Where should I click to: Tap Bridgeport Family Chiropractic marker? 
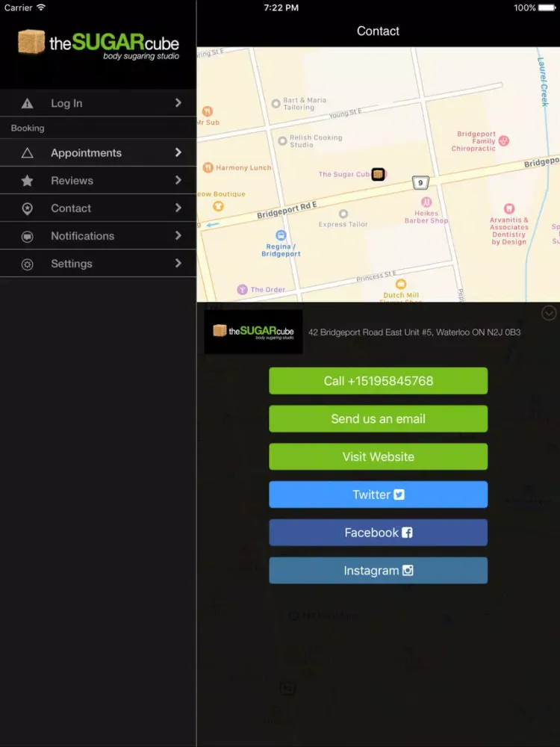click(504, 140)
